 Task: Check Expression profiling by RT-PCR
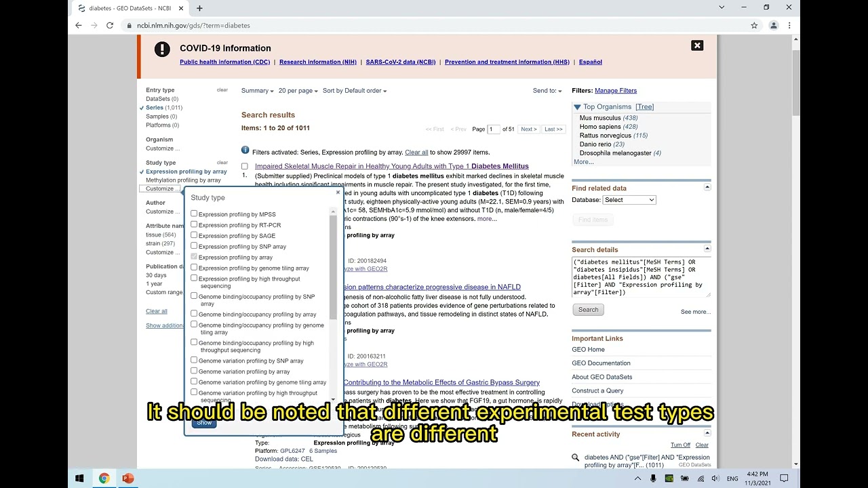pos(194,224)
